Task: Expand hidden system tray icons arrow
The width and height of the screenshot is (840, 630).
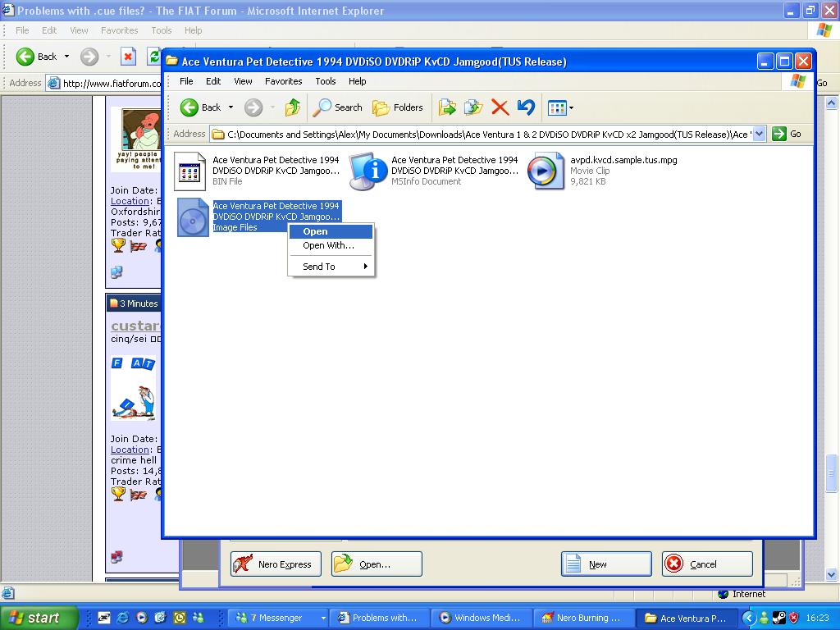Action: (748, 619)
